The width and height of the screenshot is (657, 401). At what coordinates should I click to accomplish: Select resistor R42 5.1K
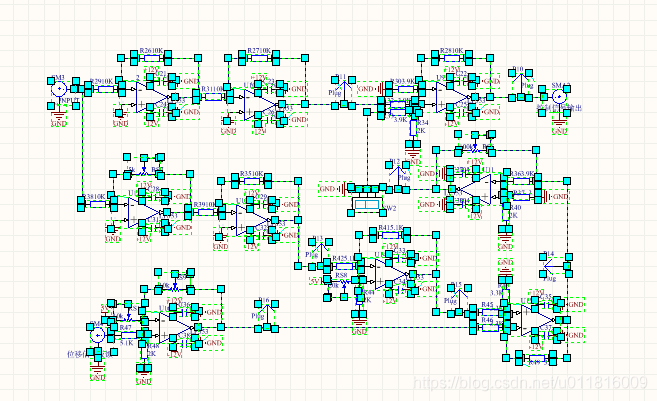pos(344,266)
